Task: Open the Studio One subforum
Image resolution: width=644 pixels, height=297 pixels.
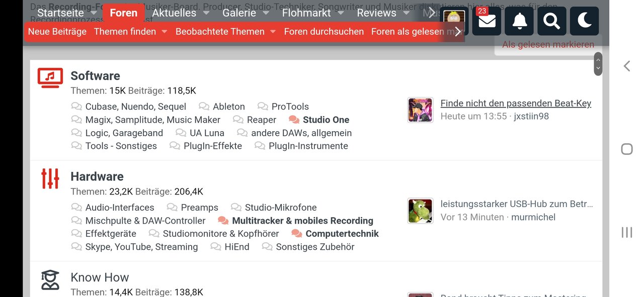Action: pos(326,120)
